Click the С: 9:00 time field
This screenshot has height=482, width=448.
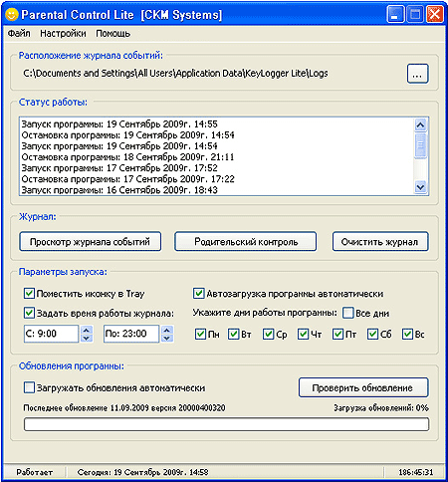click(52, 334)
